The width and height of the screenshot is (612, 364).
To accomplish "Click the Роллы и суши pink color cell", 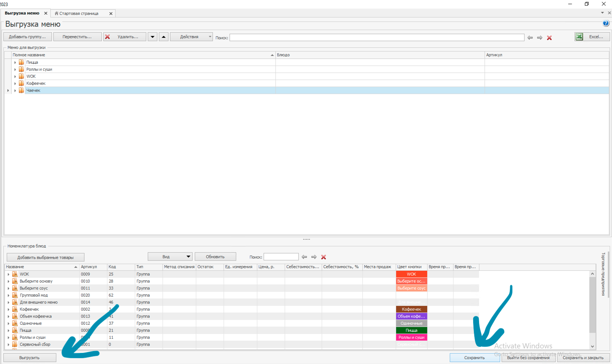I will 411,337.
